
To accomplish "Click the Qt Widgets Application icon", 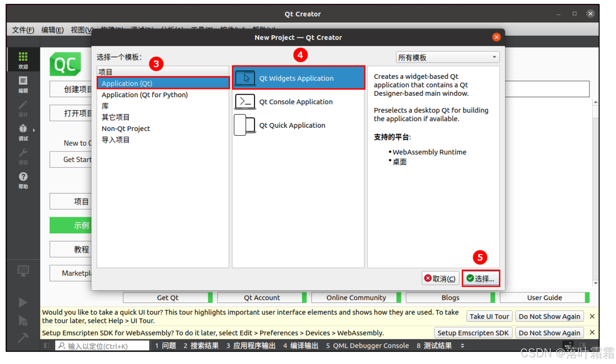I will [245, 78].
